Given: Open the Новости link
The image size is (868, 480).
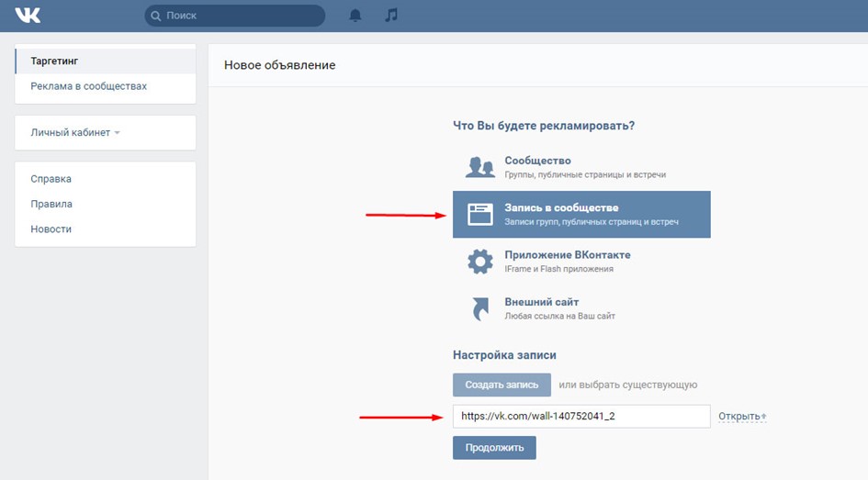Looking at the screenshot, I should click(51, 229).
